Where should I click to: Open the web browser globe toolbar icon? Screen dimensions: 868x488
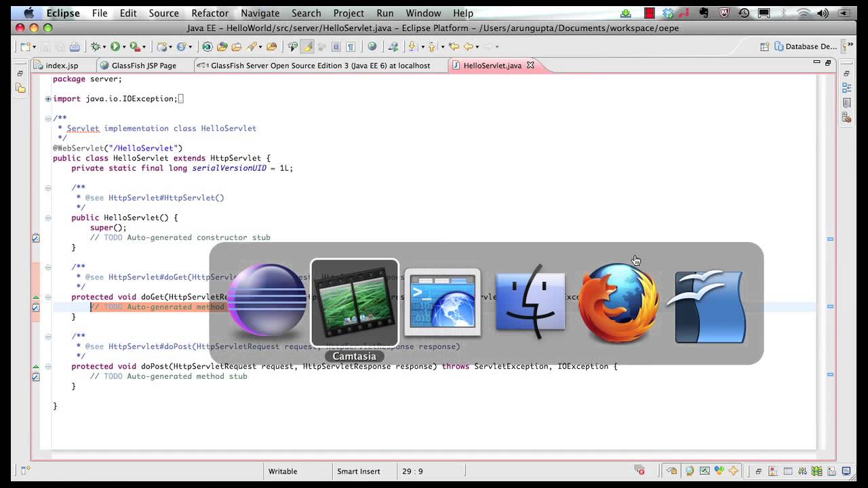372,47
